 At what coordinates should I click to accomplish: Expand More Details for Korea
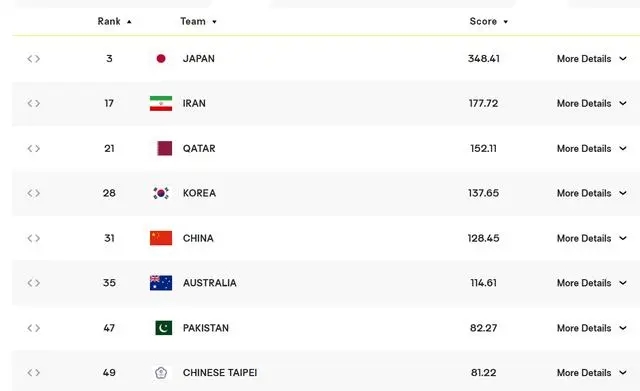(591, 193)
